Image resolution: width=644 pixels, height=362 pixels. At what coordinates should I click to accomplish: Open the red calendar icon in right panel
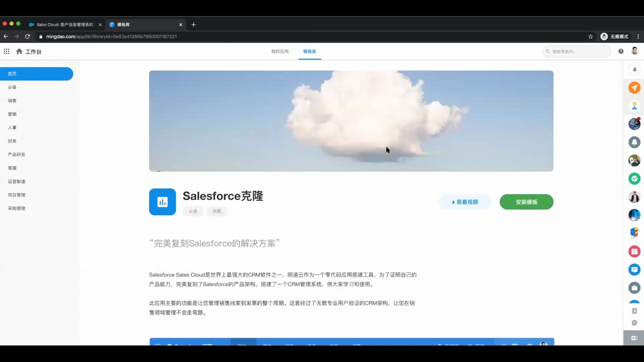point(634,251)
